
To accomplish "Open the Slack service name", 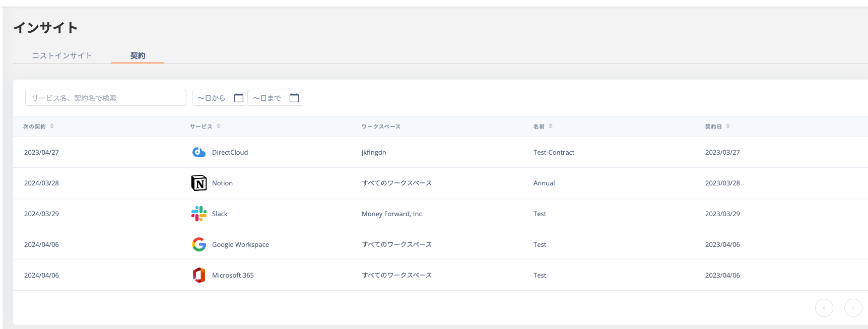I will [220, 214].
